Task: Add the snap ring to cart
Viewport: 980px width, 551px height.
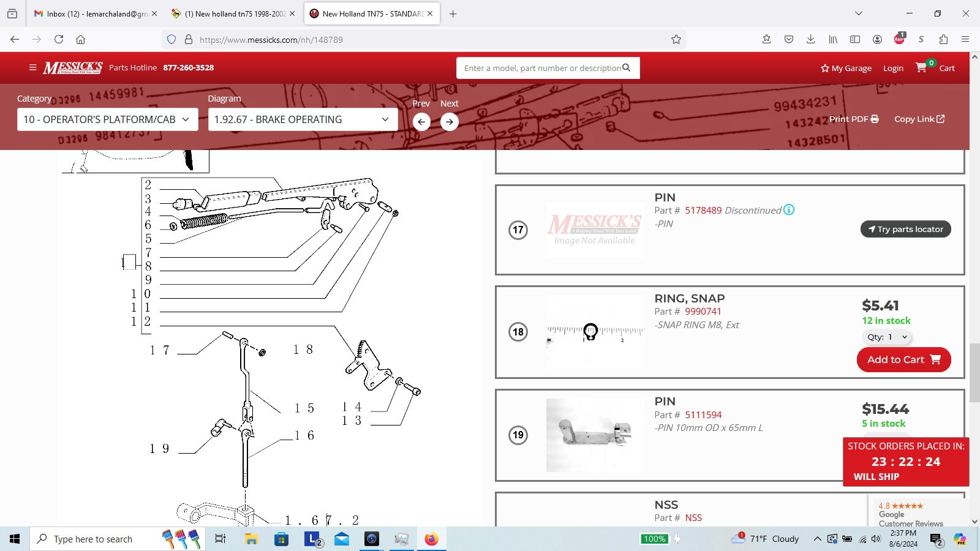Action: point(903,360)
